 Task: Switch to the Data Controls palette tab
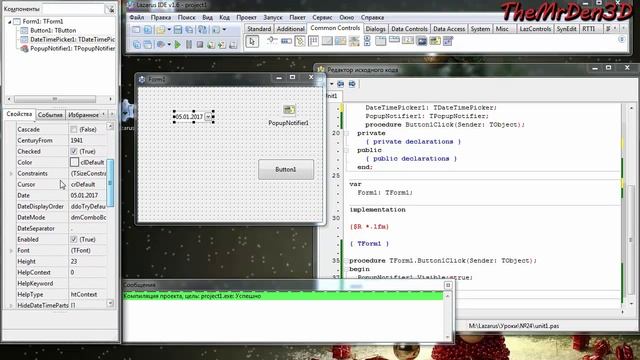(x=409, y=29)
